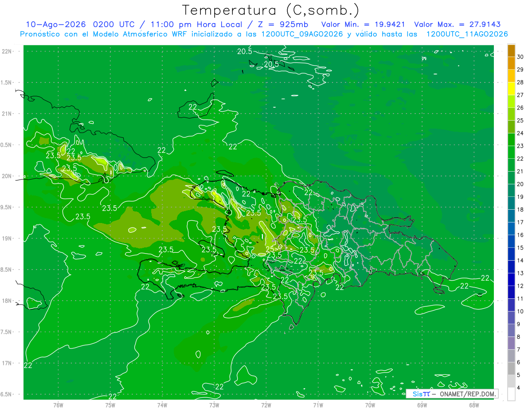The height and width of the screenshot is (411, 532).
Task: Click the '9.5N' latitude axis label
Action: coord(7,207)
